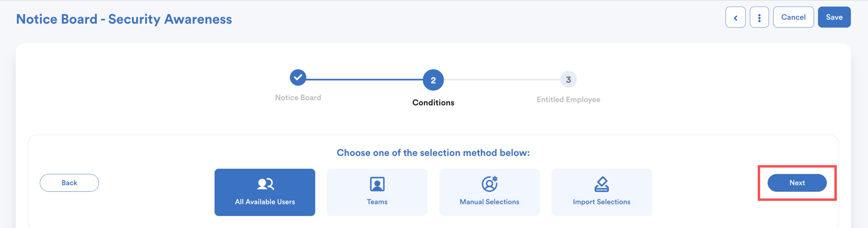Image resolution: width=868 pixels, height=228 pixels.
Task: Click the completed step checkmark icon
Action: click(x=298, y=78)
